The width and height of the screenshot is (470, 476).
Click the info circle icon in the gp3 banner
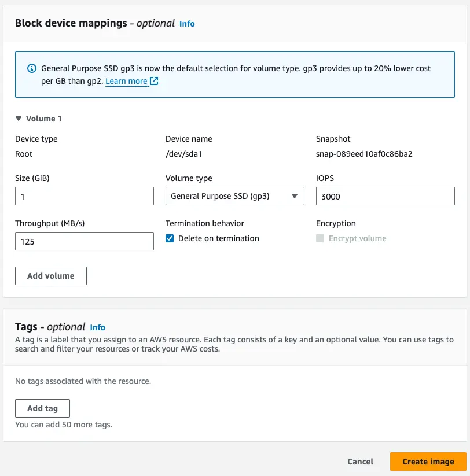pyautogui.click(x=32, y=68)
